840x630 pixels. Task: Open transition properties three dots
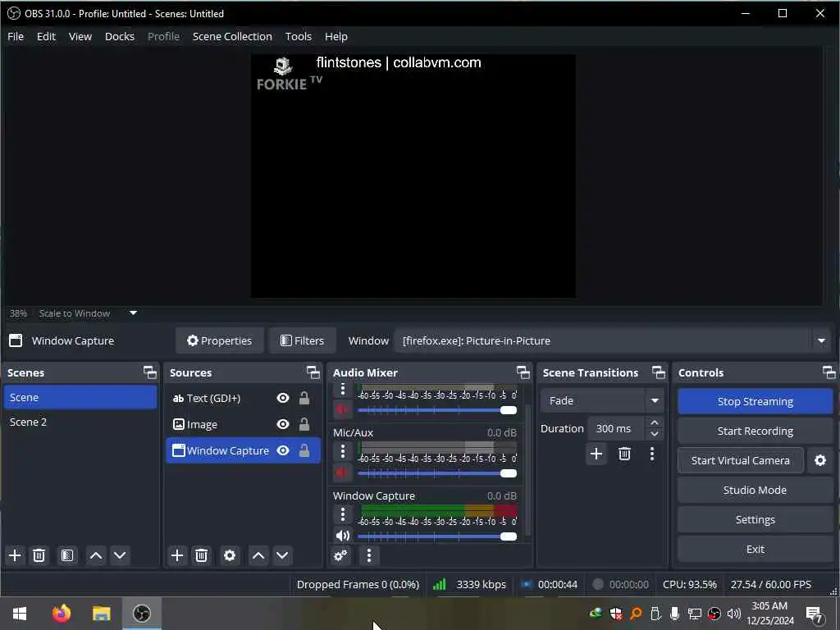[652, 454]
